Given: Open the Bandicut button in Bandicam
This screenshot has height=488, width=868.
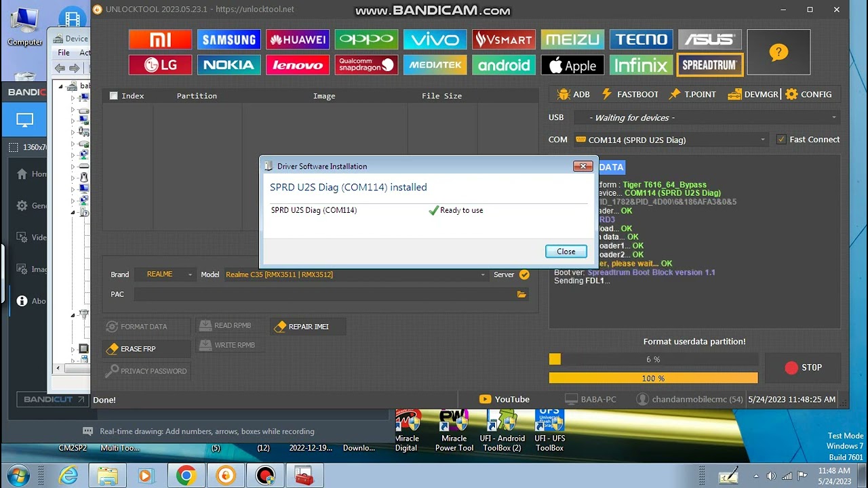Looking at the screenshot, I should 54,399.
